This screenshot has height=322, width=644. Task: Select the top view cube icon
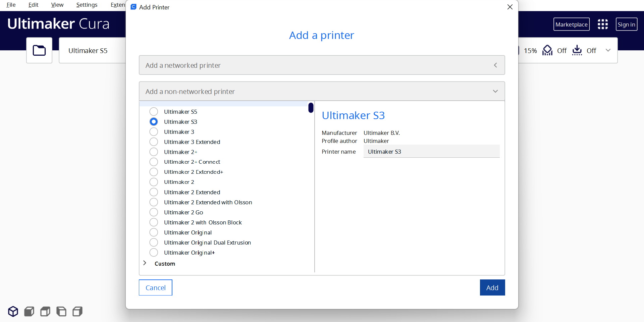[x=45, y=312]
